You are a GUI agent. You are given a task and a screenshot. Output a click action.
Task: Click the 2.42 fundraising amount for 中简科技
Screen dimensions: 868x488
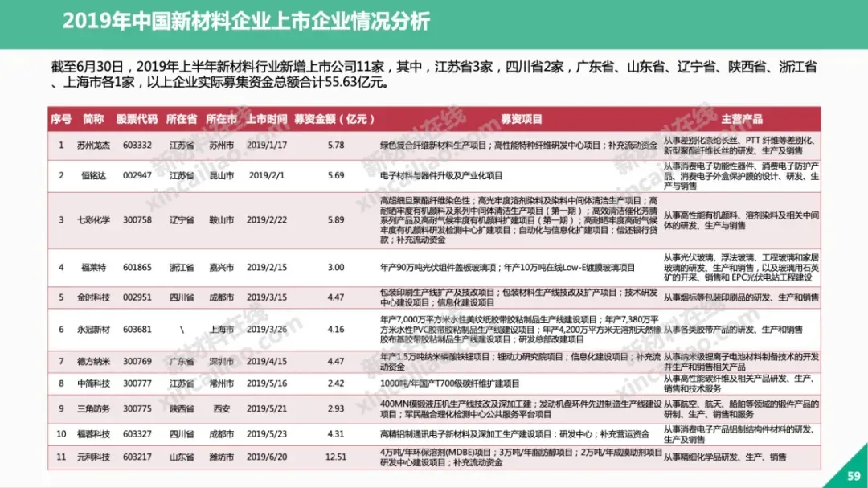pyautogui.click(x=336, y=383)
